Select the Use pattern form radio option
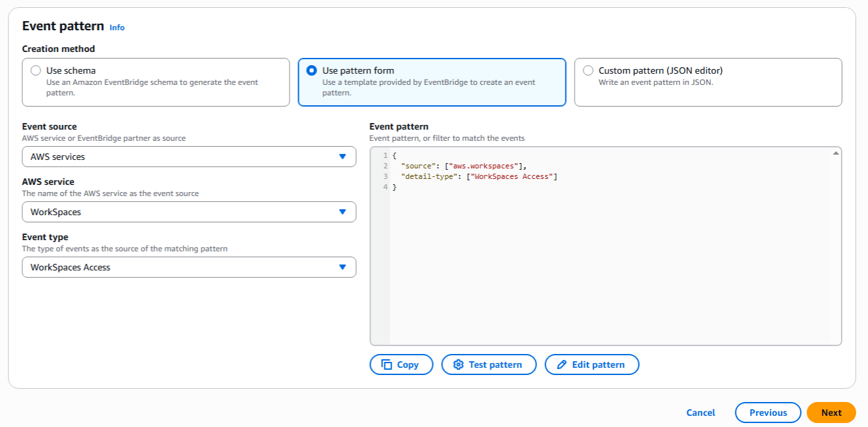The height and width of the screenshot is (427, 868). point(312,70)
